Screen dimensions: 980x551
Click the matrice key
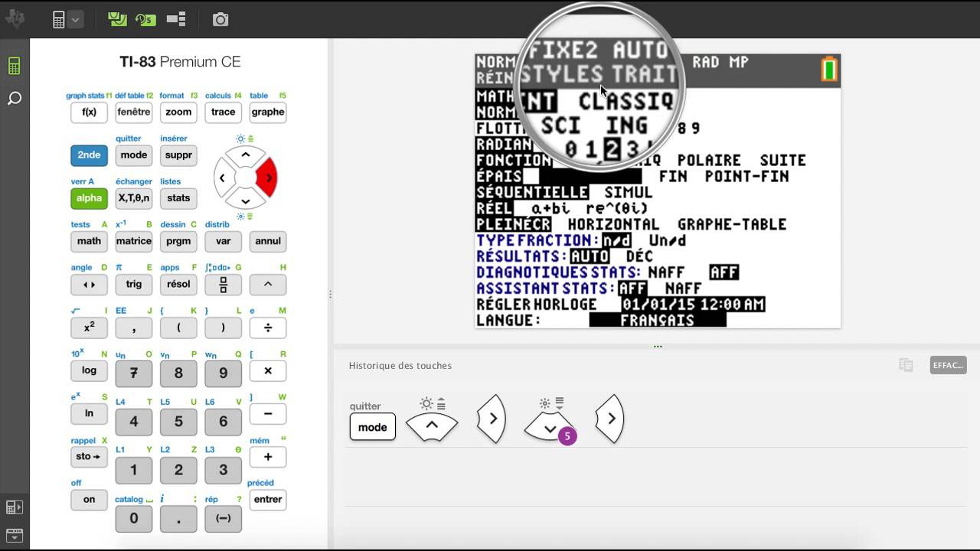coord(134,241)
